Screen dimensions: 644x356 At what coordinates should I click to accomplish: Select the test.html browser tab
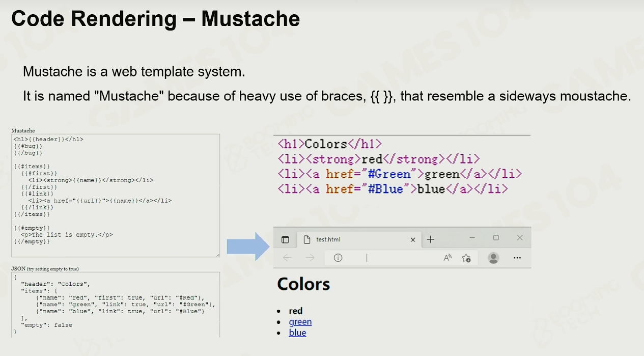tap(359, 239)
